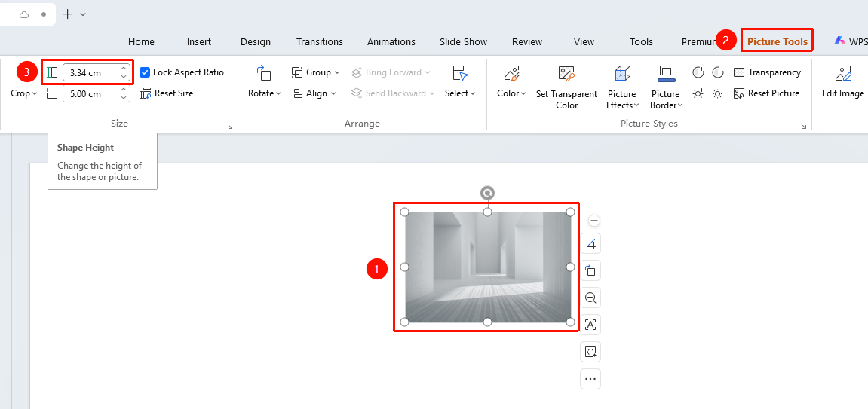
Task: Increase shape height with up arrow
Action: (124, 69)
